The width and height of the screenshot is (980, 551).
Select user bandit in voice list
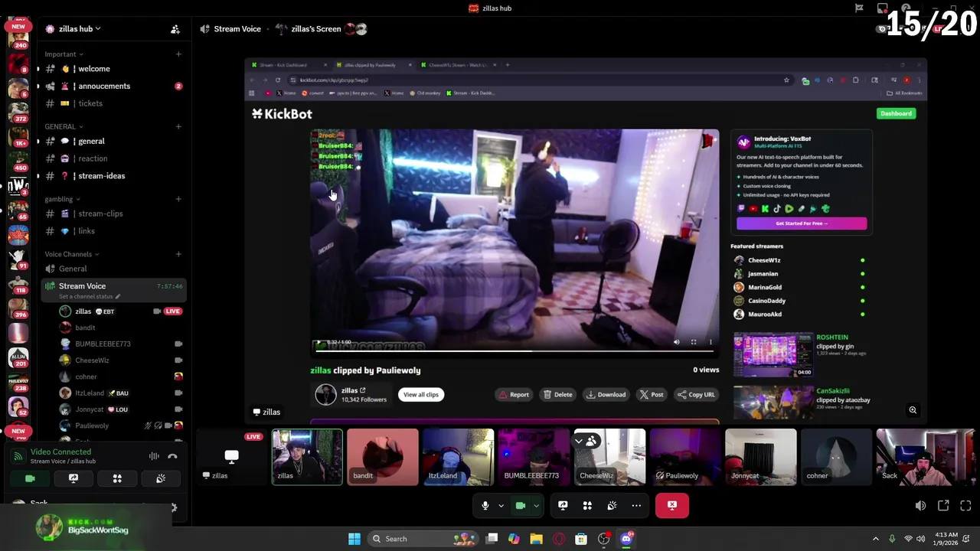click(121, 328)
